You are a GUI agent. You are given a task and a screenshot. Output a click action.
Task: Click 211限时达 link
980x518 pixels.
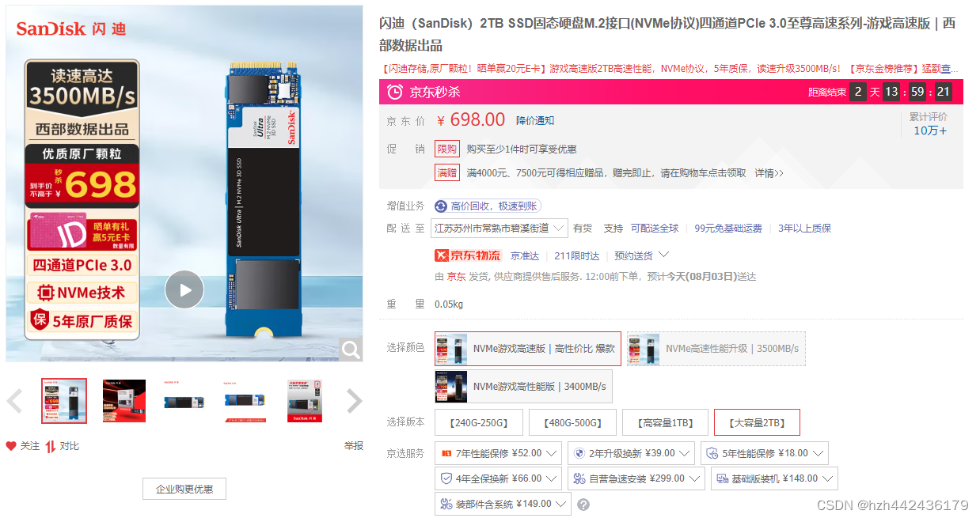click(576, 255)
